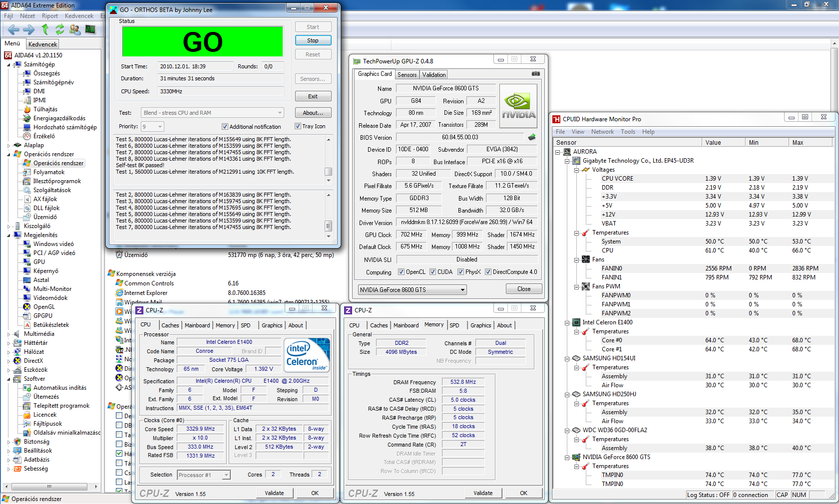Viewport: 839px width, 504px height.
Task: Toggle the checked checkbox beside Há in AIDA64
Action: coord(119,454)
